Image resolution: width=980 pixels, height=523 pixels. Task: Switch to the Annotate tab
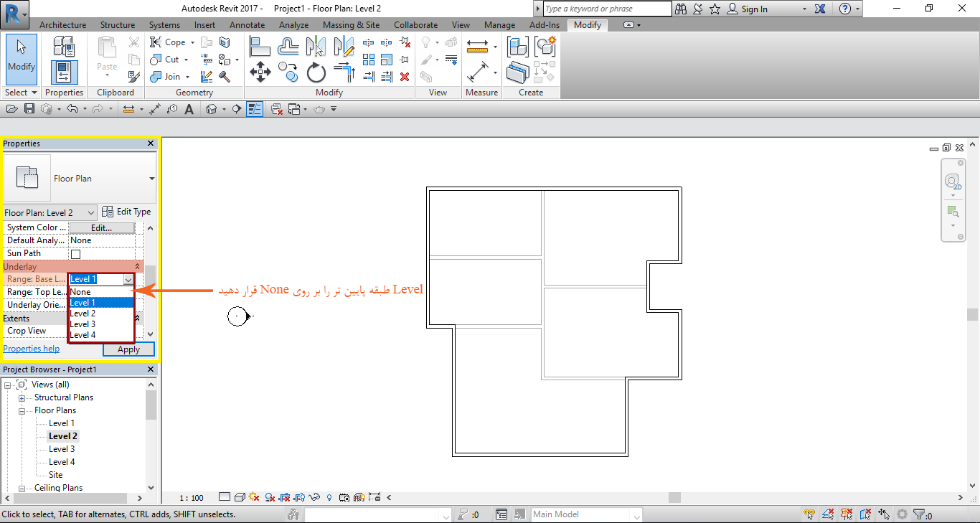click(x=247, y=25)
